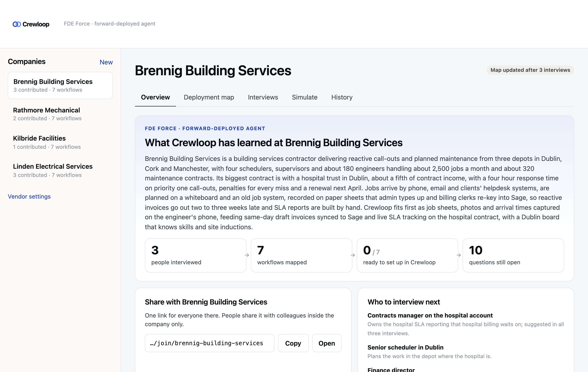Viewport: 588px width, 372px height.
Task: Open the join link
Action: click(x=326, y=343)
